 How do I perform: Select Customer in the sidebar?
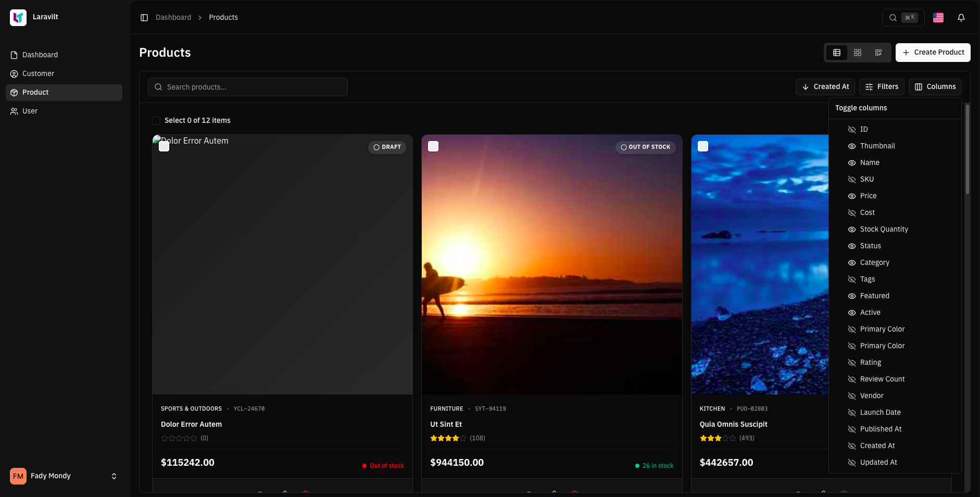(37, 73)
